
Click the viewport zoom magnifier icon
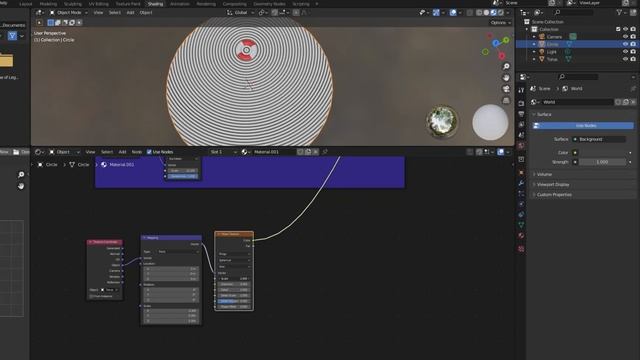506,67
